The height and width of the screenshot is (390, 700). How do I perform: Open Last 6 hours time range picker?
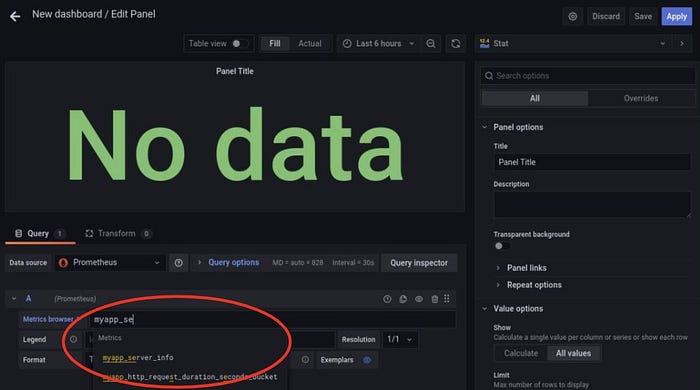[x=378, y=43]
